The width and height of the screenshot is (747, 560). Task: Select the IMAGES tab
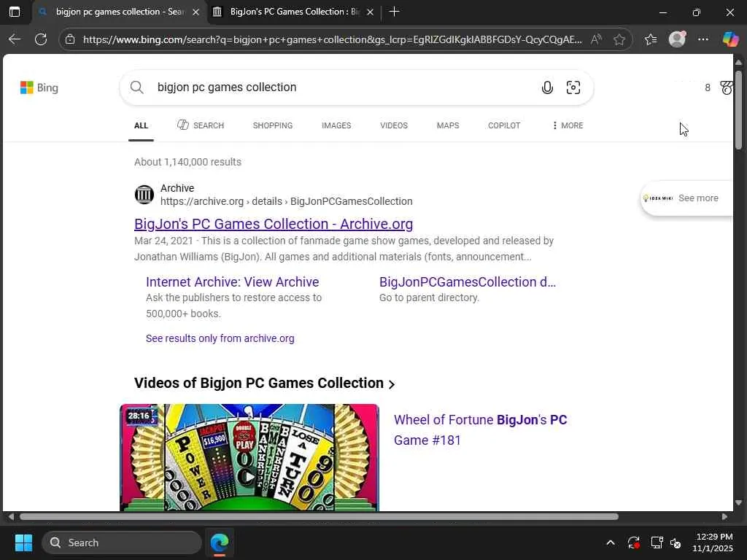(336, 125)
